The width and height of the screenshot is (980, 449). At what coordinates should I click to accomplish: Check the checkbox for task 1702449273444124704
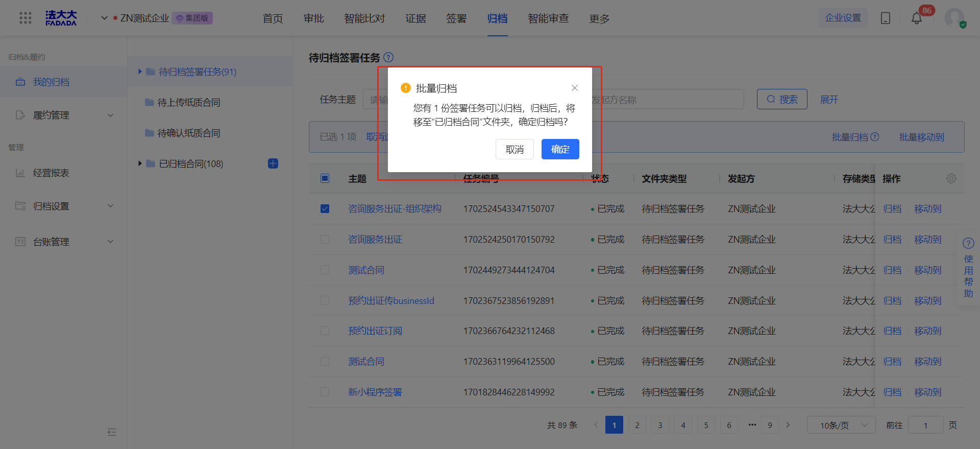pyautogui.click(x=325, y=270)
